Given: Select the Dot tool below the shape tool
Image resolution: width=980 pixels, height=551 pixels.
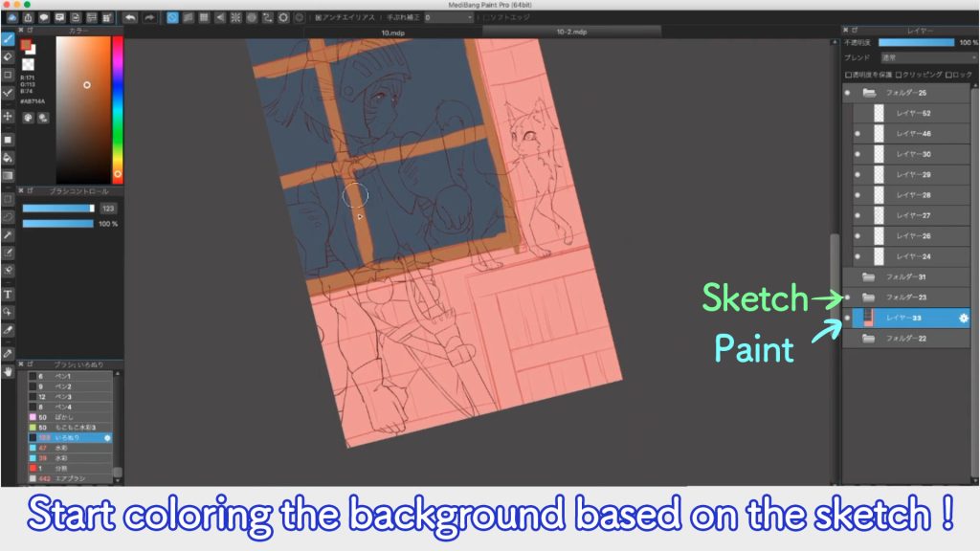Looking at the screenshot, I should pyautogui.click(x=8, y=93).
